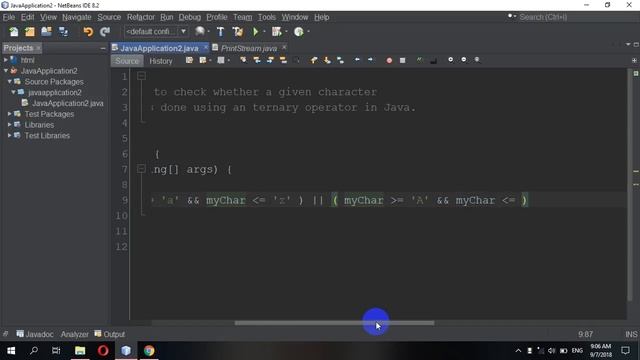Toggle Rectangular Selection icon in editor toolbar

[x=297, y=60]
